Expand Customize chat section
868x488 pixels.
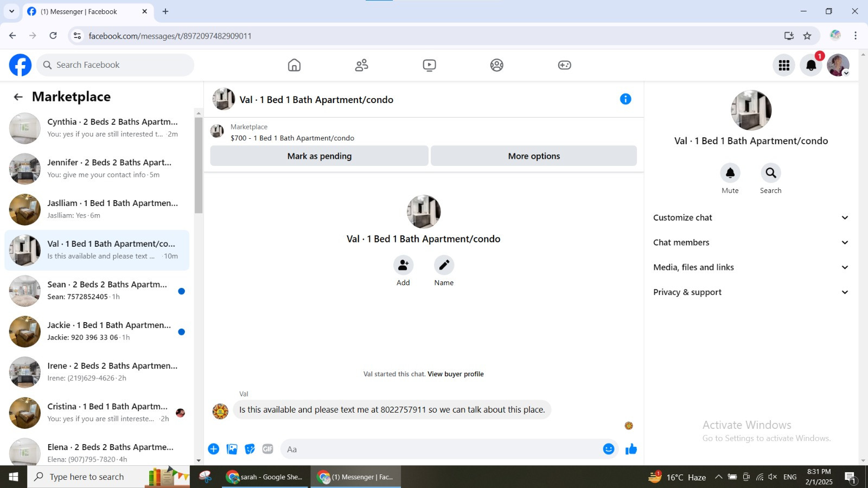[751, 217]
